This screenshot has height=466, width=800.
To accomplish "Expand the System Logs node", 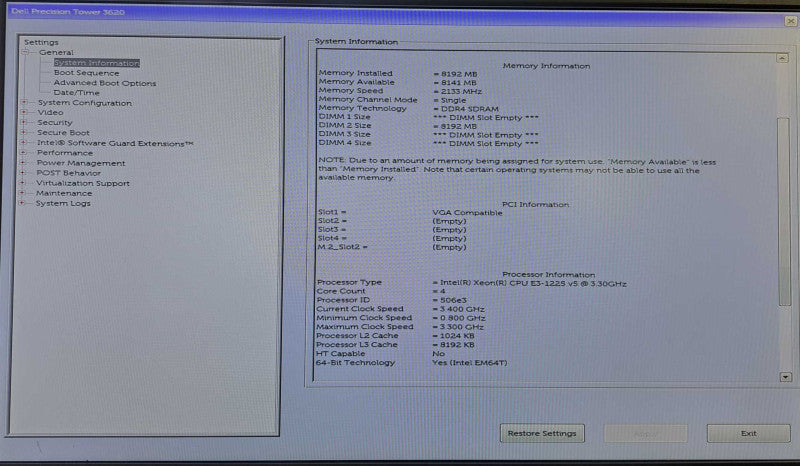I will pos(22,203).
